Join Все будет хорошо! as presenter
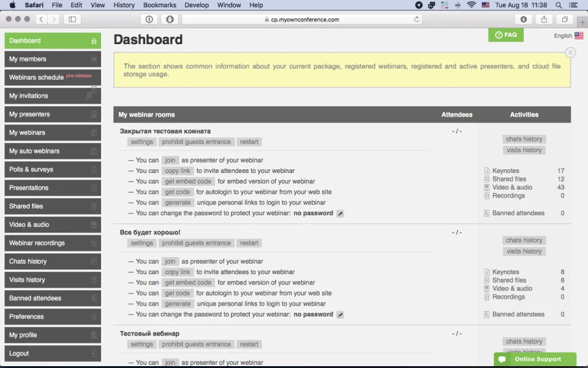 pyautogui.click(x=170, y=261)
